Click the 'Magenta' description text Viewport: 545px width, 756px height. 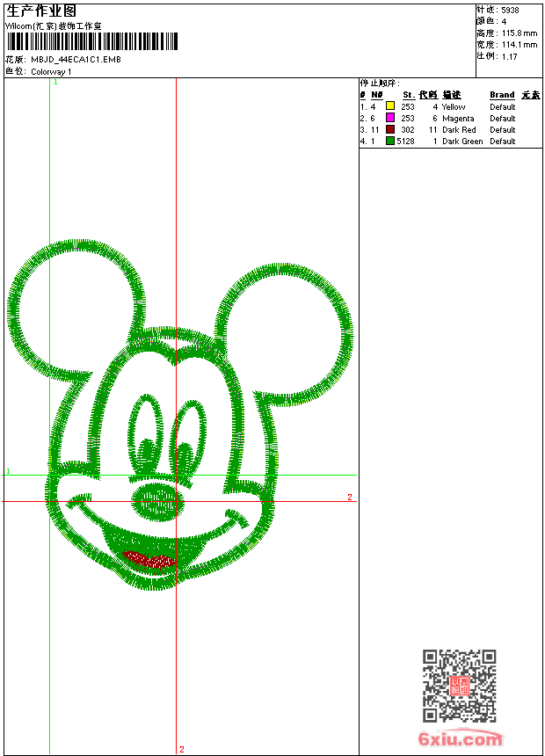coord(458,119)
